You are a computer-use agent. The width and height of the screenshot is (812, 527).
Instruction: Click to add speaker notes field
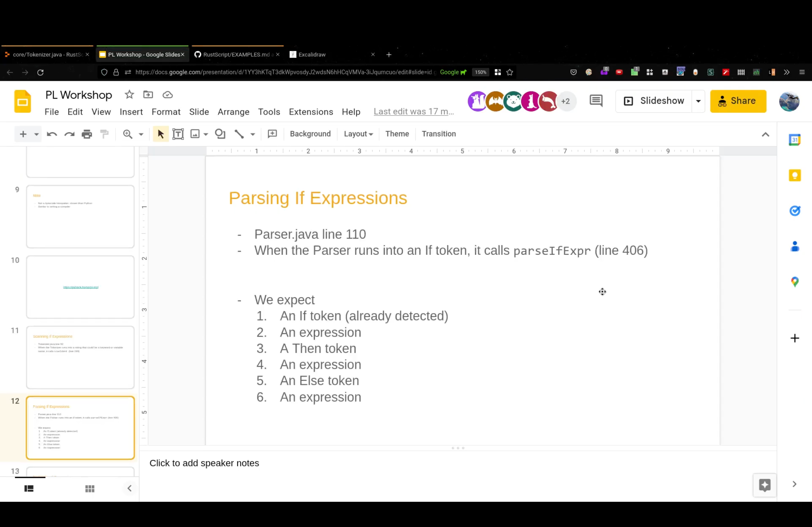pyautogui.click(x=204, y=463)
